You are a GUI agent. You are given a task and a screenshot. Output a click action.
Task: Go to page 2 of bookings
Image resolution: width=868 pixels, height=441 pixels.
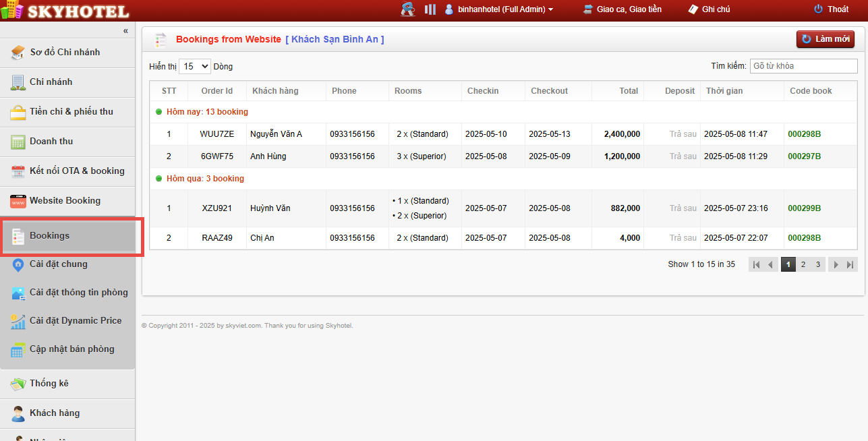803,264
